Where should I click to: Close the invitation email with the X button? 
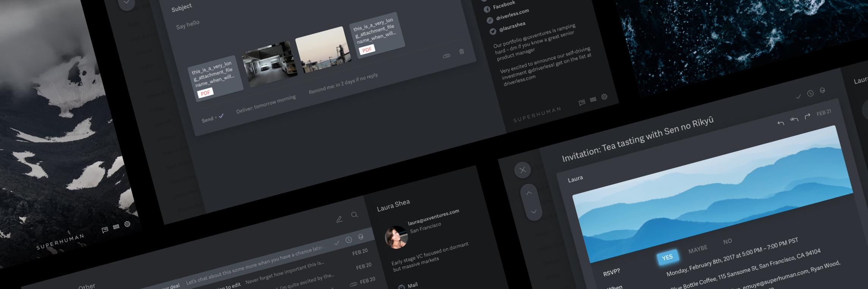(523, 170)
